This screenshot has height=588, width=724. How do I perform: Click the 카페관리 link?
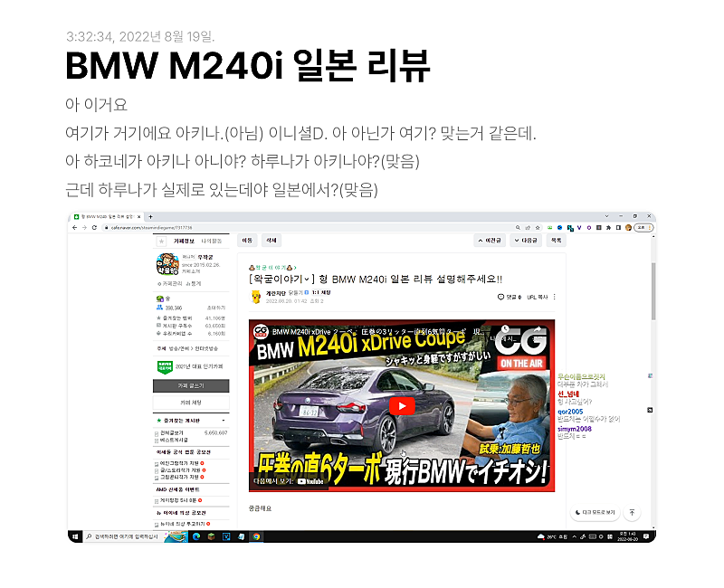pos(170,283)
